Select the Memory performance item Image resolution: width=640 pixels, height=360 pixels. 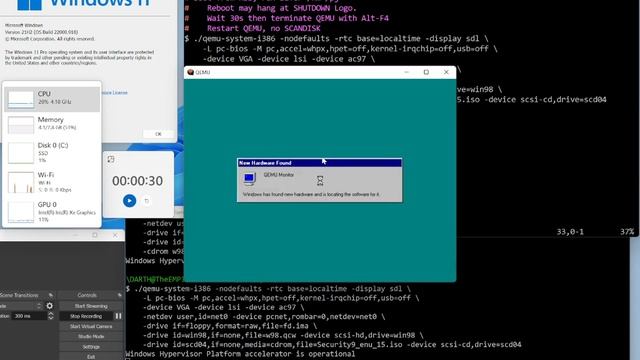click(52, 124)
